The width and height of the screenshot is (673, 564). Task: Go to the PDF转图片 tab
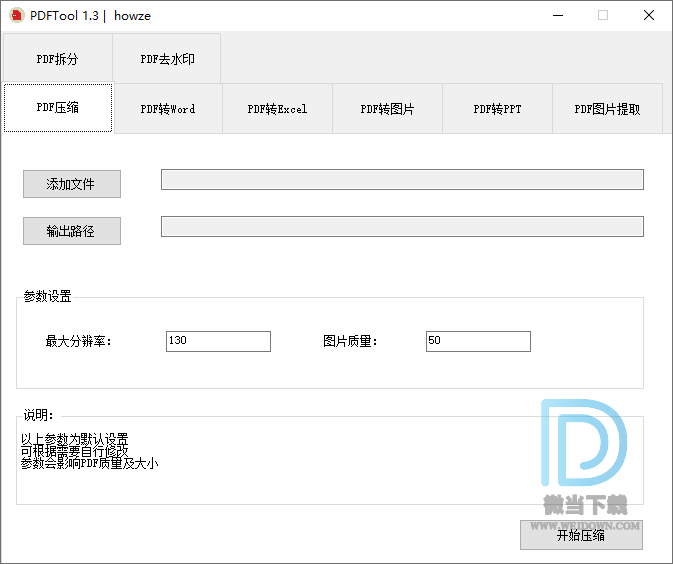tap(387, 109)
